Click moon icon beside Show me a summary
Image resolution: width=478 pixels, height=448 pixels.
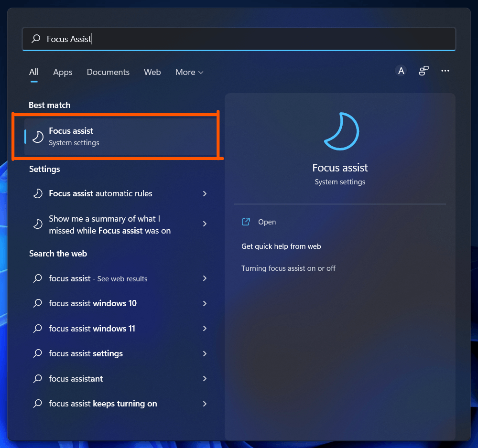[38, 224]
